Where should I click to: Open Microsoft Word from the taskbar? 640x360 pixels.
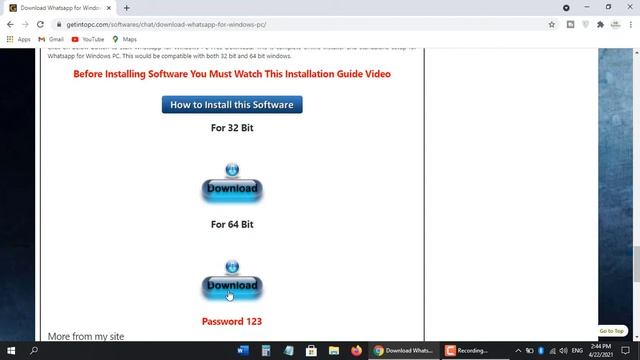pyautogui.click(x=243, y=351)
